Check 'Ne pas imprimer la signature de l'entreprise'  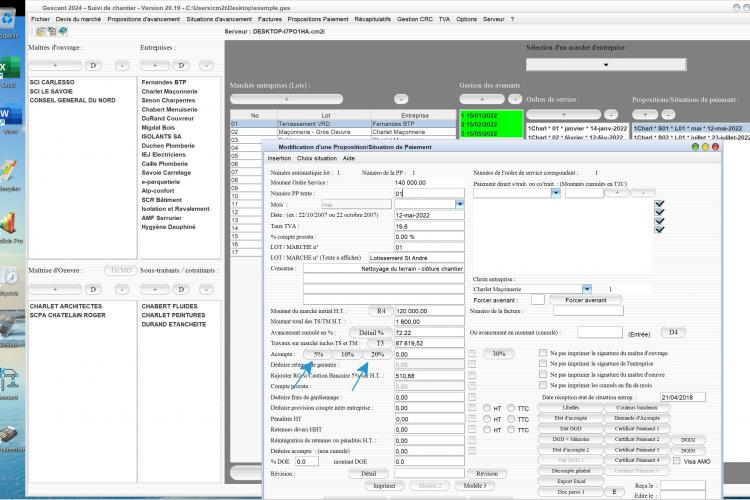(x=543, y=364)
